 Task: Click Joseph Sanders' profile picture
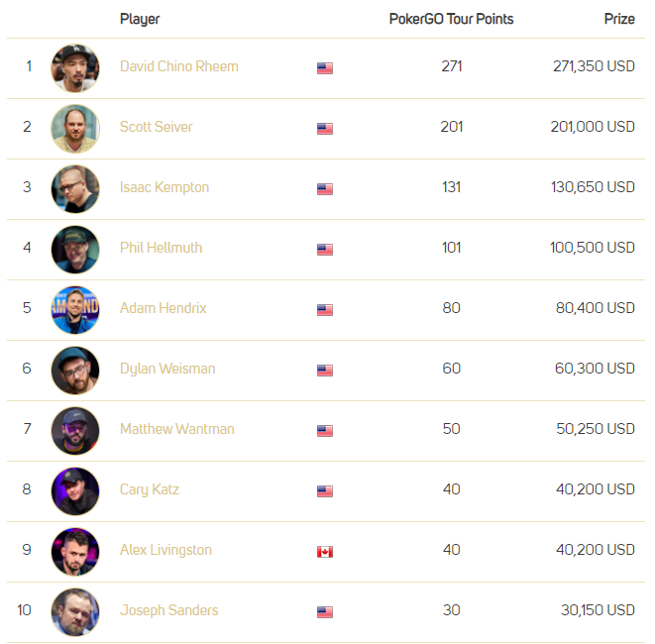[x=75, y=612]
